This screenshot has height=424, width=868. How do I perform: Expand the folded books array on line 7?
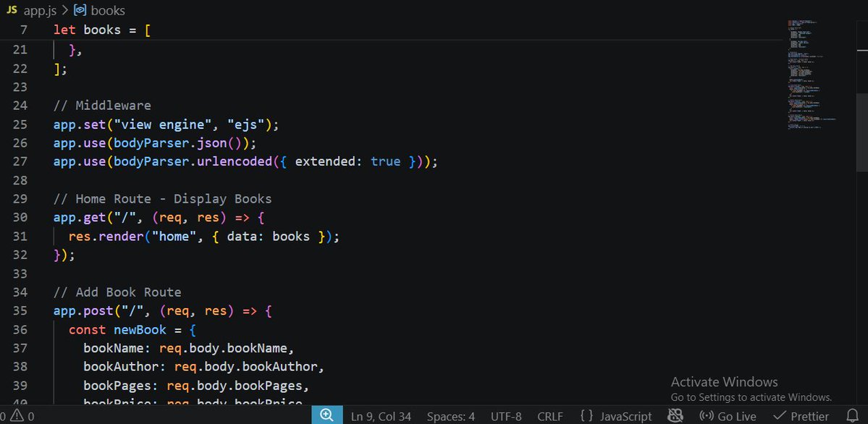(42, 30)
